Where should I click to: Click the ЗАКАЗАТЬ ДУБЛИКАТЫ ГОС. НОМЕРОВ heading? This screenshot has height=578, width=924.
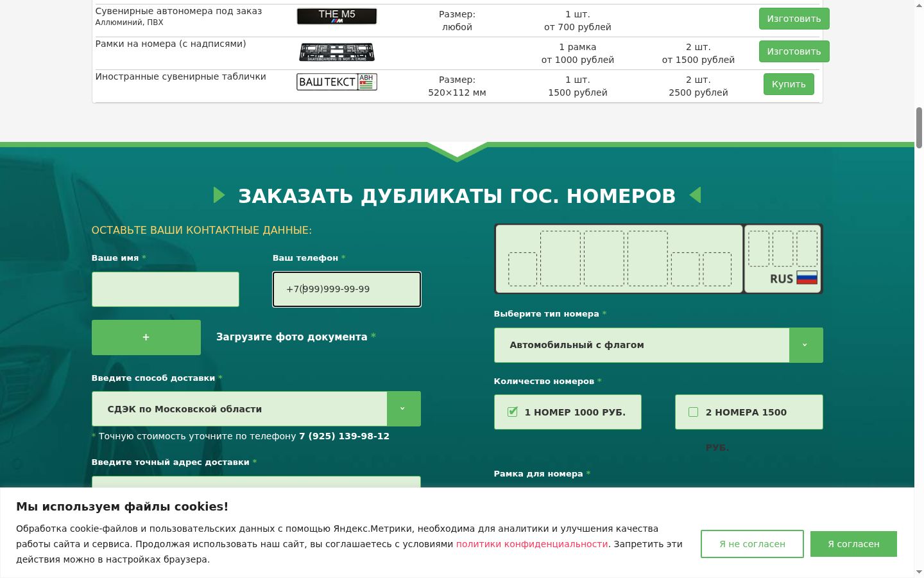coord(457,196)
